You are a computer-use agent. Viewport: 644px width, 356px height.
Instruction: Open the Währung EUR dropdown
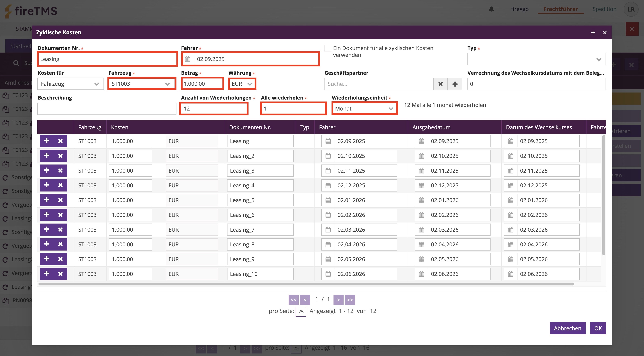pyautogui.click(x=242, y=84)
